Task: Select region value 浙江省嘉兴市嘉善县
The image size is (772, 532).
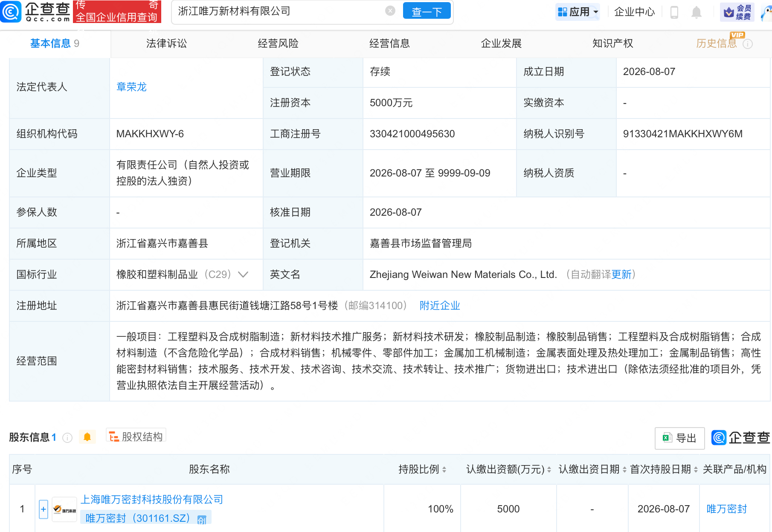Action: tap(162, 243)
